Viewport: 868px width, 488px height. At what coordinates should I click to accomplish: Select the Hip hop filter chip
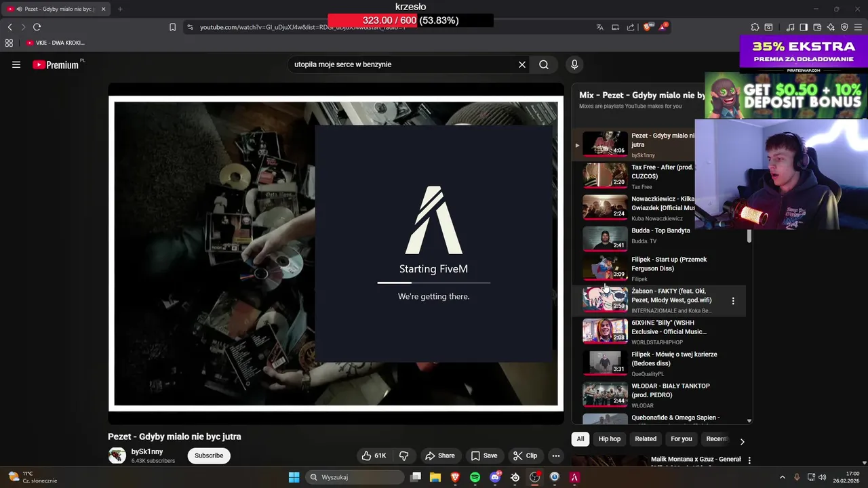(x=610, y=439)
